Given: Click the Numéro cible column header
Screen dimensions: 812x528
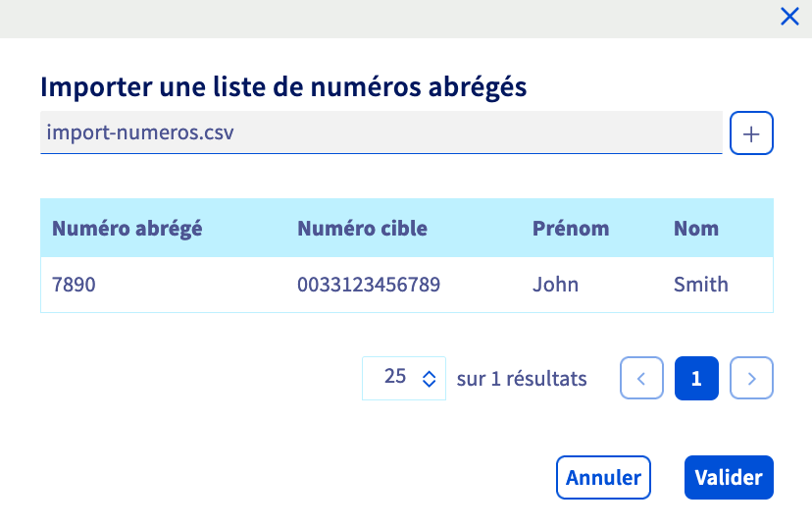Looking at the screenshot, I should tap(362, 229).
